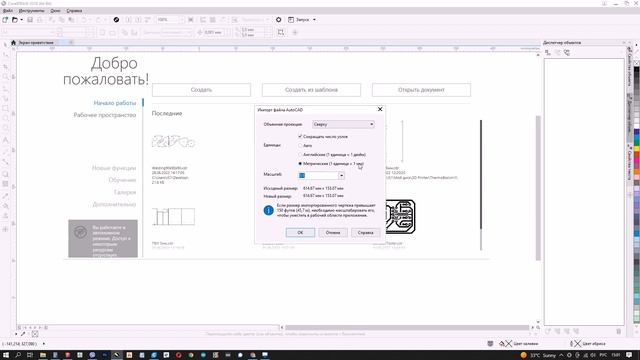Click the blue info icon in the import dialog
This screenshot has width=640, height=360.
268,210
